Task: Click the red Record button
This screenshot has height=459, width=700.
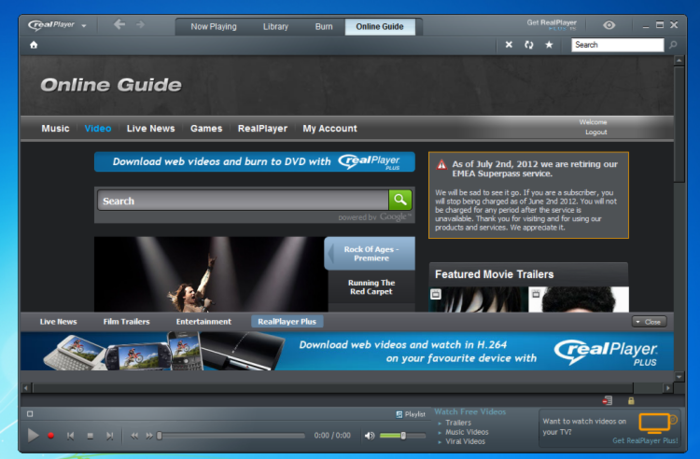Action: click(x=51, y=435)
